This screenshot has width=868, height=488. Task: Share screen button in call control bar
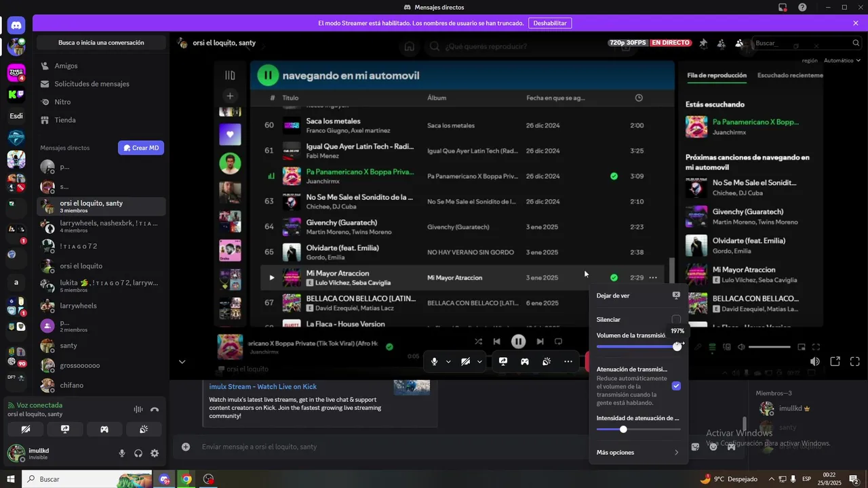(503, 361)
